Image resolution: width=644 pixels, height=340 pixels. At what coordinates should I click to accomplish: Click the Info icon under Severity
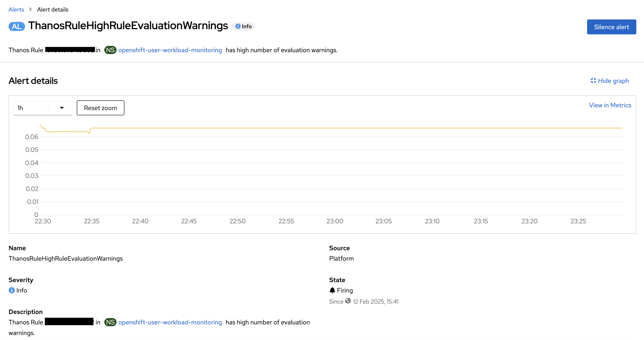coord(12,290)
